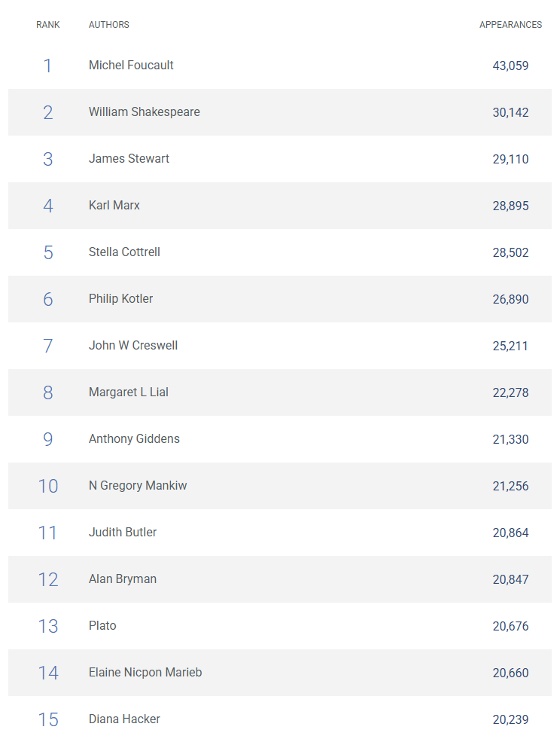560x742 pixels.
Task: Select James Stewart in the authors list
Action: coord(129,159)
